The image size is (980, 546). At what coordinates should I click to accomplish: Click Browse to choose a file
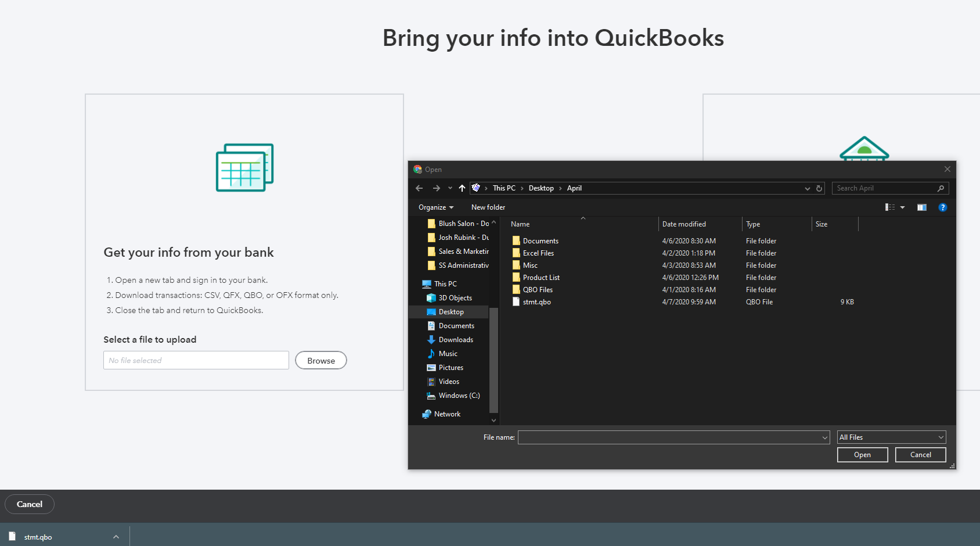point(321,361)
